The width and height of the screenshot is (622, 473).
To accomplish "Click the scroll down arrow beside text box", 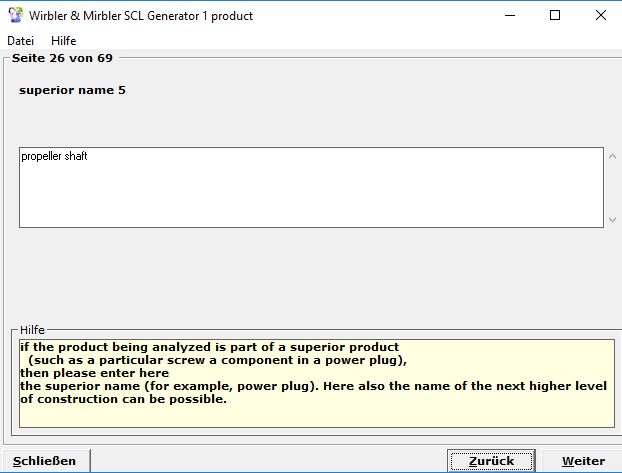I will 612,220.
